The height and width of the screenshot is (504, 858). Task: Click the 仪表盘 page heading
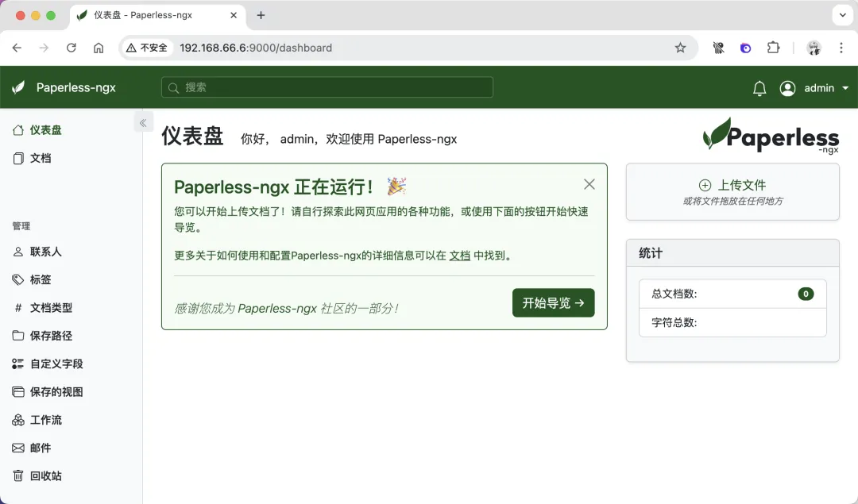(x=192, y=136)
